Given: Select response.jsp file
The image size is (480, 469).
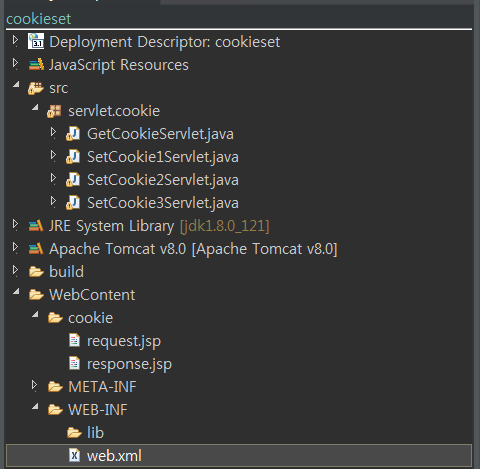Looking at the screenshot, I should (129, 364).
